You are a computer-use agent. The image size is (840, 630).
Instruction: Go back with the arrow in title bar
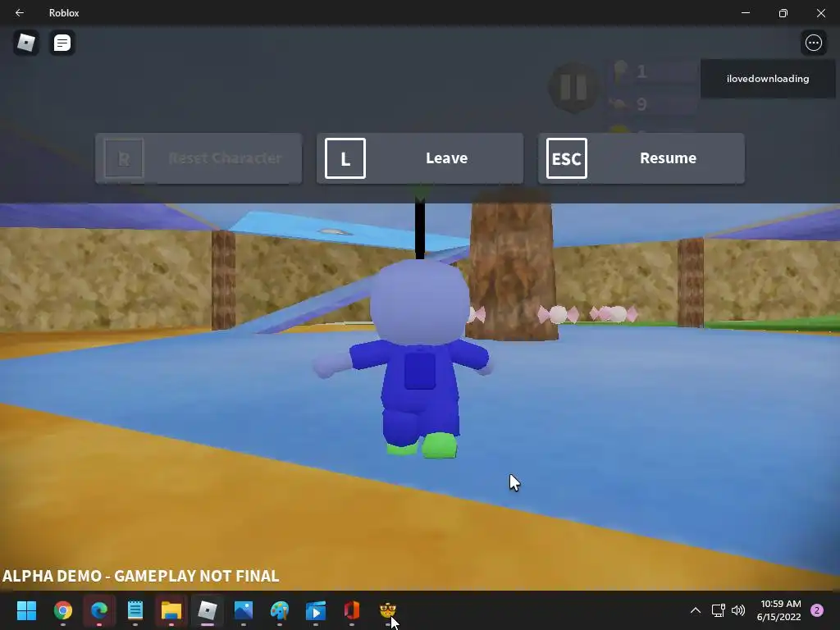coord(20,12)
